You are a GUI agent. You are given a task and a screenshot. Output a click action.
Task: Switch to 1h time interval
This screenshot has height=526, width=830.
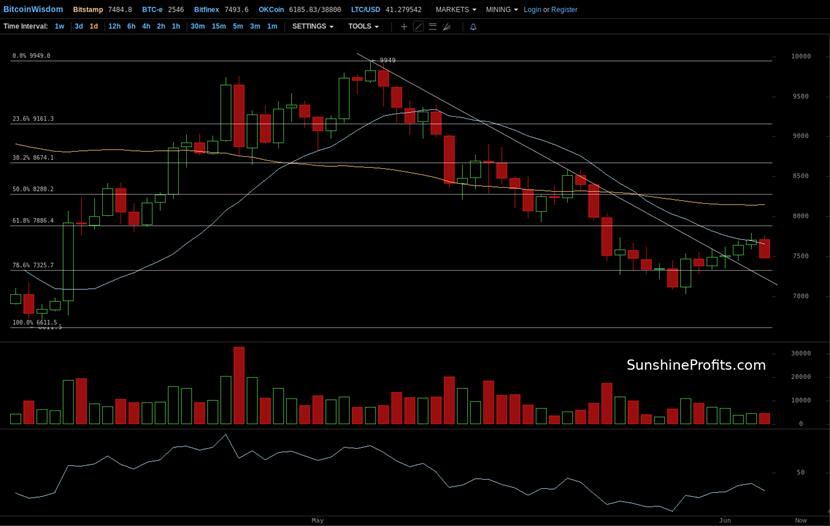click(x=176, y=26)
